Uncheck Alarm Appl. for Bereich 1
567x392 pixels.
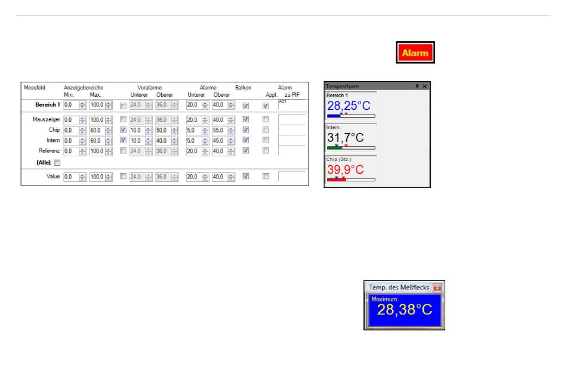(x=266, y=106)
